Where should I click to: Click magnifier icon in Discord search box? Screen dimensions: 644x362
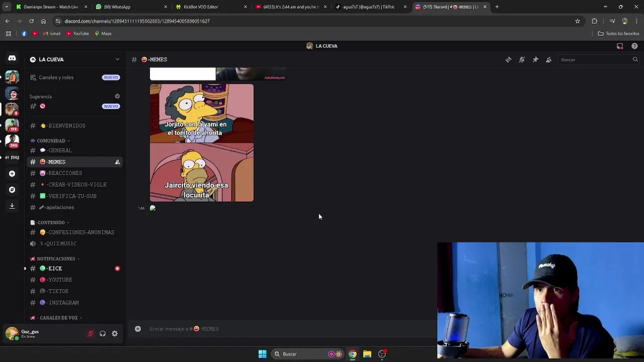[635, 59]
